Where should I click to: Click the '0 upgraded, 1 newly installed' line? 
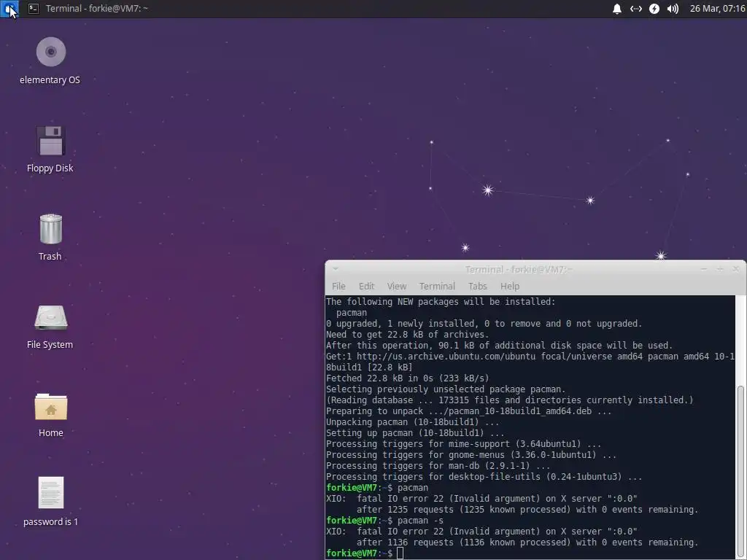pyautogui.click(x=484, y=323)
